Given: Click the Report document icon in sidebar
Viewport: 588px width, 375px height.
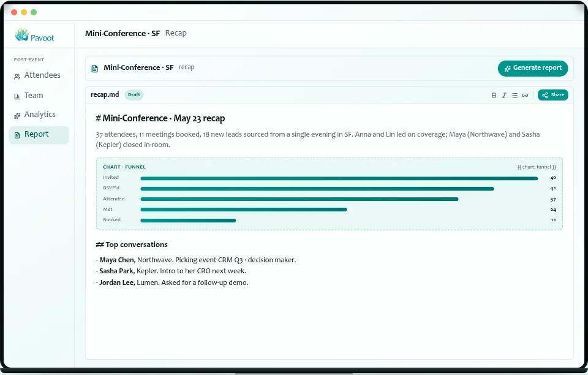Looking at the screenshot, I should click(x=17, y=135).
